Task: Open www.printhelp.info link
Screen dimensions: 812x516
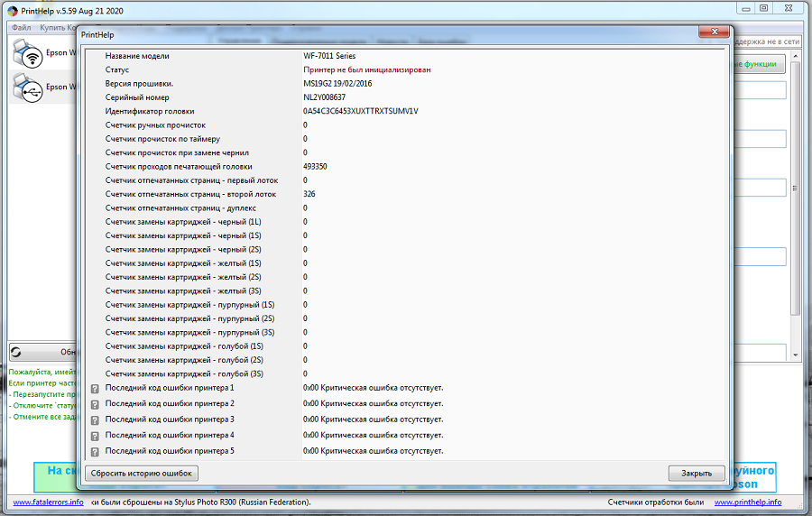Action: (x=748, y=502)
